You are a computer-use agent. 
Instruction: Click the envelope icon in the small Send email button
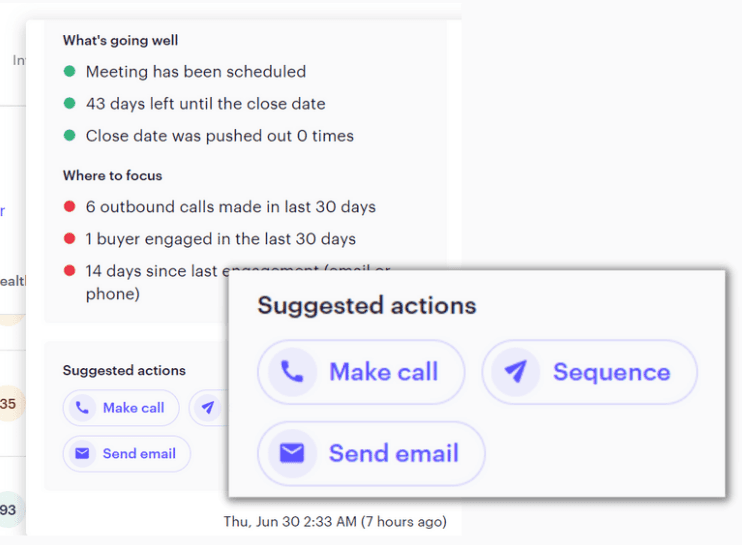click(82, 454)
